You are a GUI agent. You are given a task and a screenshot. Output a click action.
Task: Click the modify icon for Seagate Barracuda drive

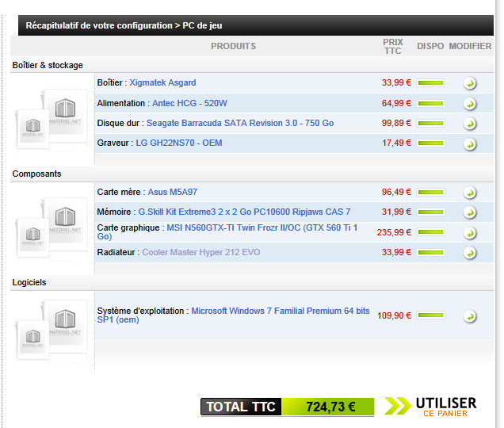(470, 124)
